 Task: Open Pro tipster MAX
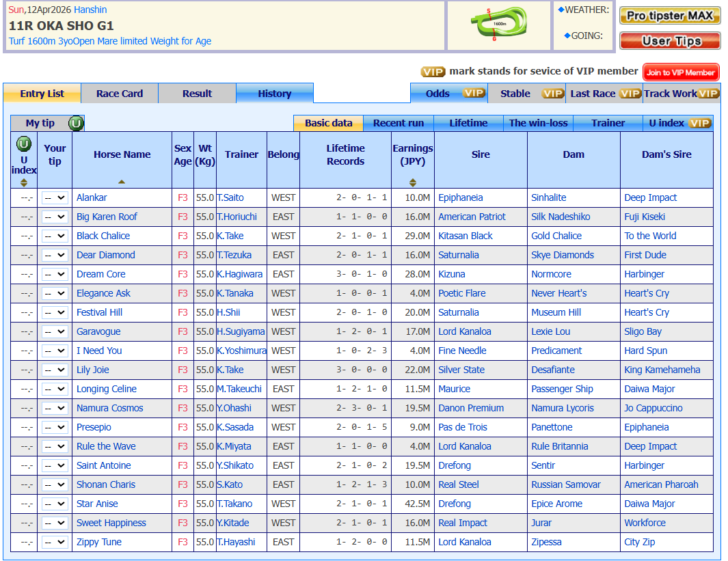[x=669, y=16]
